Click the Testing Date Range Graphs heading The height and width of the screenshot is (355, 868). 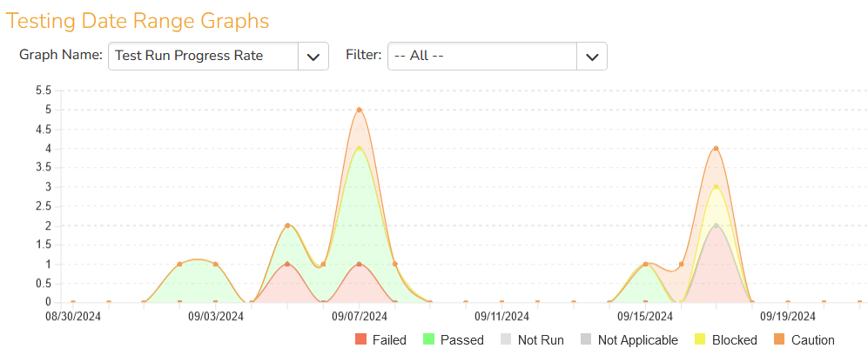(138, 21)
